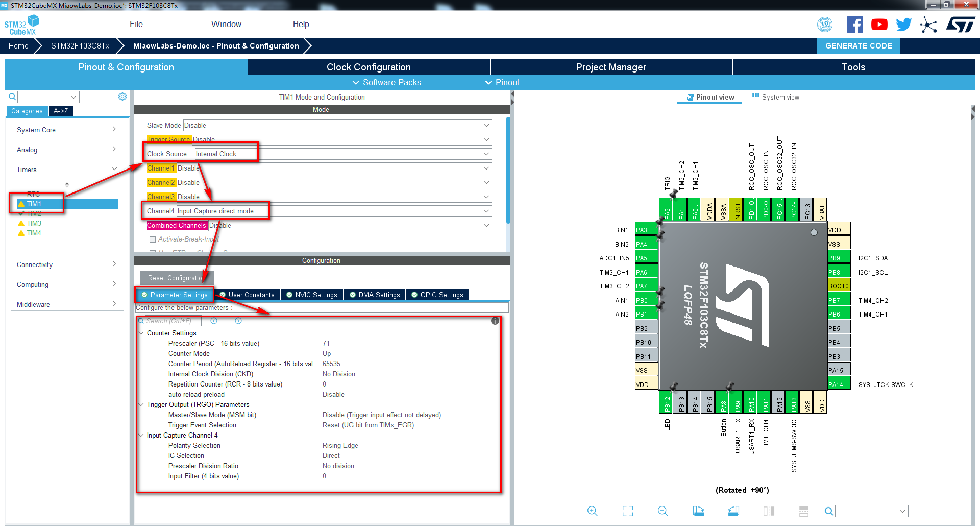This screenshot has height=531, width=980.
Task: Select TIM3 in the timers list
Action: (34, 223)
